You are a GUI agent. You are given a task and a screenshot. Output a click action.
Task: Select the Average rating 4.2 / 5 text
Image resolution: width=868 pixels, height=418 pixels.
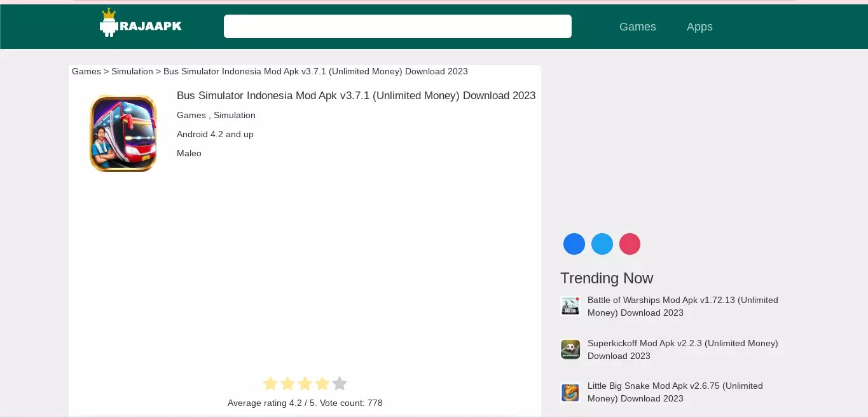305,403
